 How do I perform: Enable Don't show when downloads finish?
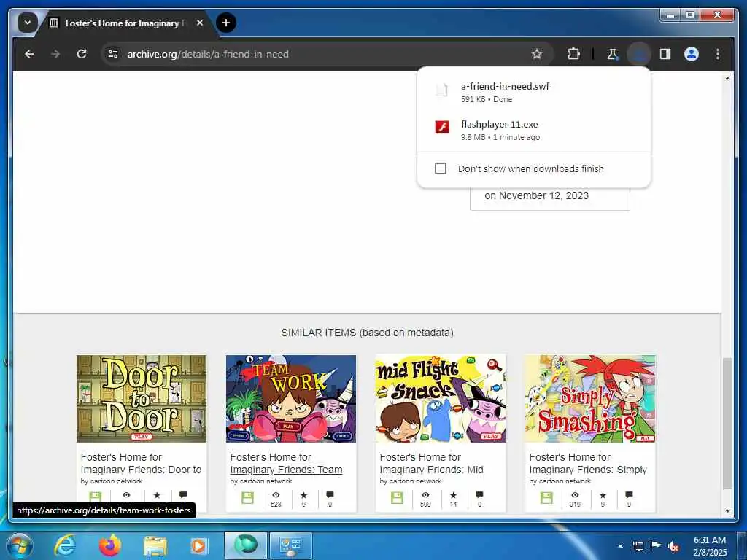[440, 168]
